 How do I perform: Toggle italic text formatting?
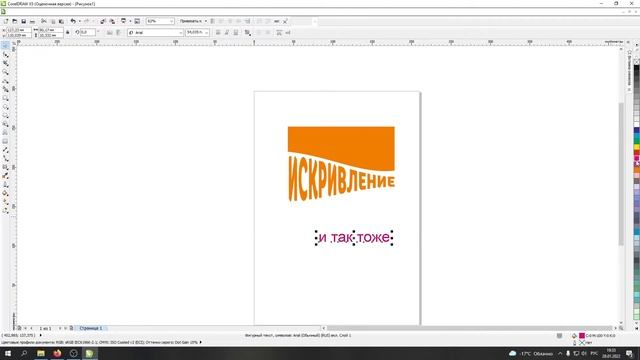pos(227,33)
